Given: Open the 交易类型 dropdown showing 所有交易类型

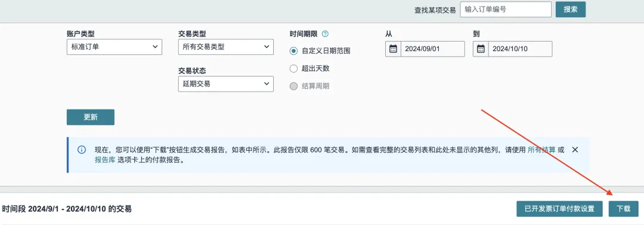Looking at the screenshot, I should [x=226, y=46].
